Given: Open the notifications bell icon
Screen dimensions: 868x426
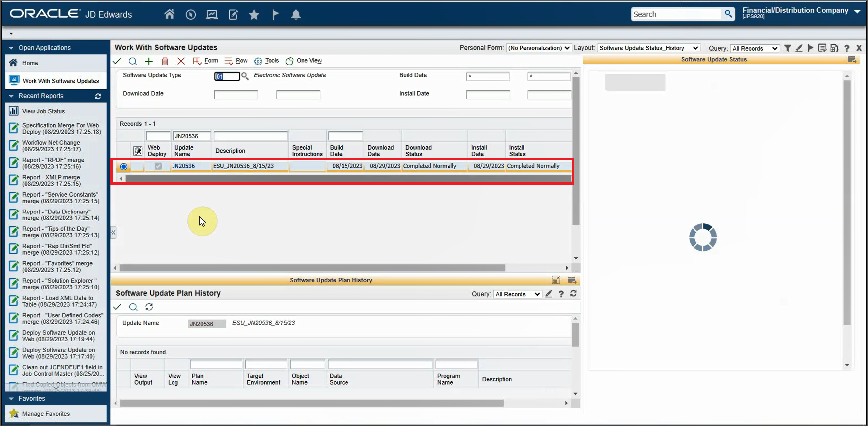Looking at the screenshot, I should coord(296,15).
